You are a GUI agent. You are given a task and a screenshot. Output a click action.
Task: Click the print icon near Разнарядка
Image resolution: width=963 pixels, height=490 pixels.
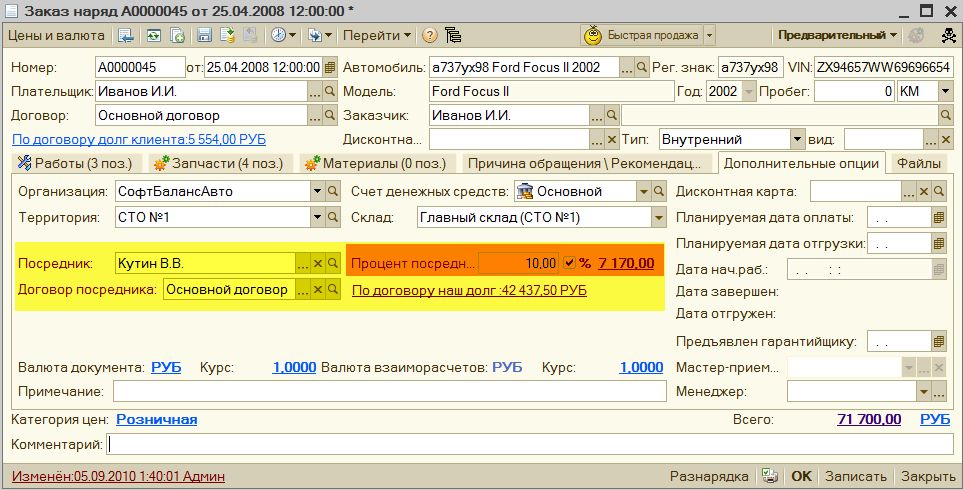click(x=770, y=476)
